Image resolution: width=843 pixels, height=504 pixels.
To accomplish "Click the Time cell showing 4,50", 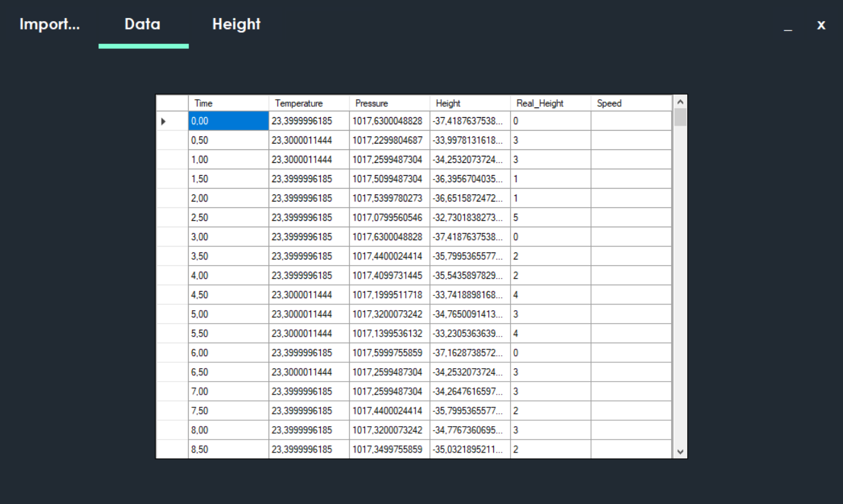I will pos(228,295).
